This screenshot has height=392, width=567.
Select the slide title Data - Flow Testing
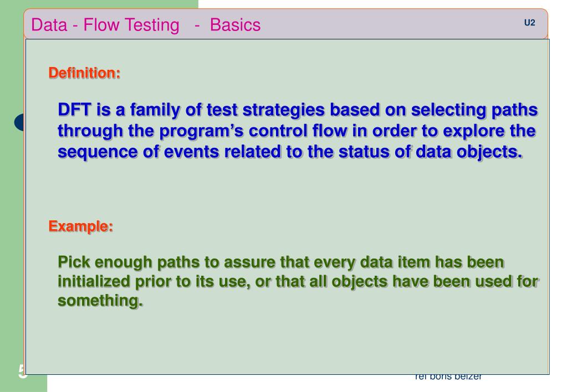click(105, 25)
